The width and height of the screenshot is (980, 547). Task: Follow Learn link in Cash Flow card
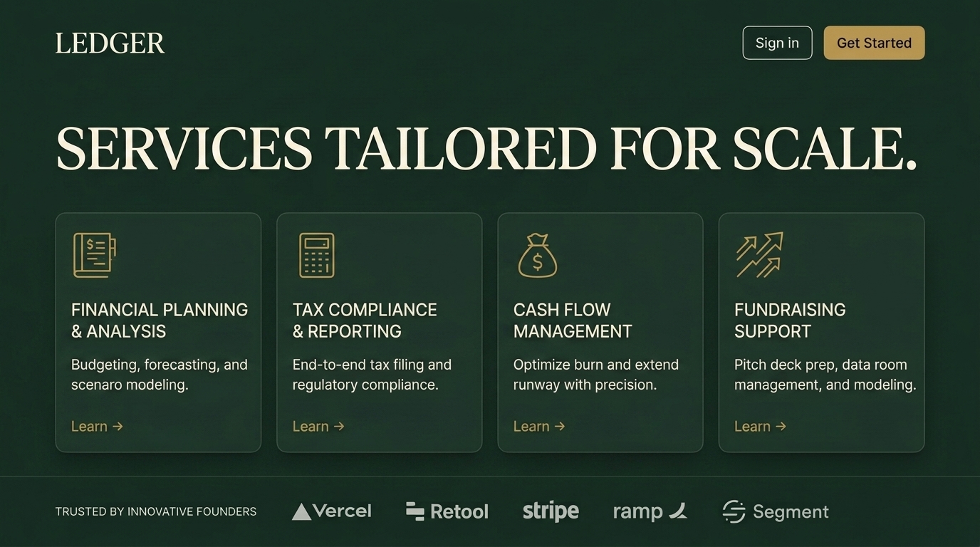click(x=539, y=427)
